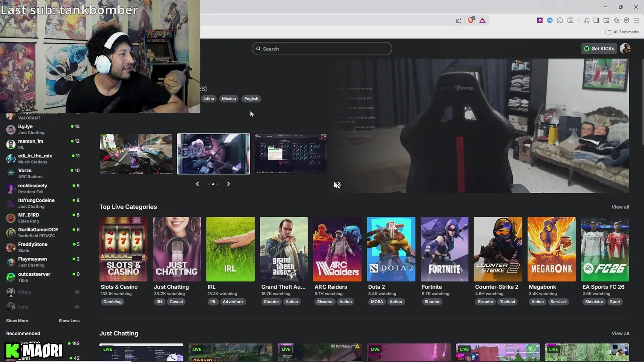
Task: Open offline Vitaly channel in sidebar
Action: 42,292
